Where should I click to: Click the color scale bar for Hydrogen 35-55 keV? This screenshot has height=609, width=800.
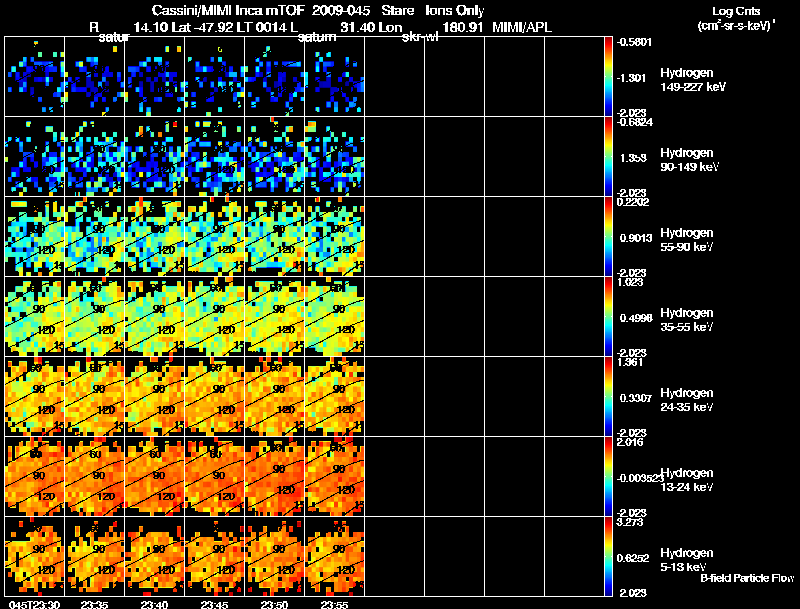pyautogui.click(x=608, y=317)
